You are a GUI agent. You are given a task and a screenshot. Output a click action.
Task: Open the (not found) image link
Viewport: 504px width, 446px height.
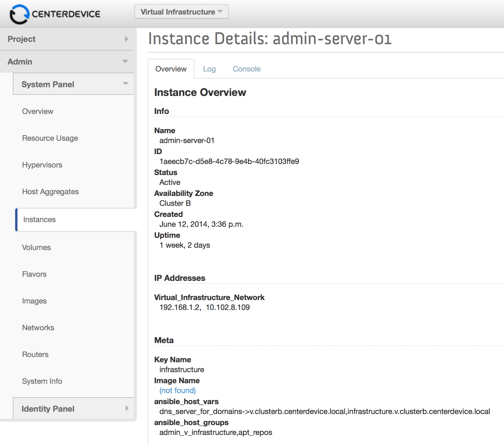178,390
